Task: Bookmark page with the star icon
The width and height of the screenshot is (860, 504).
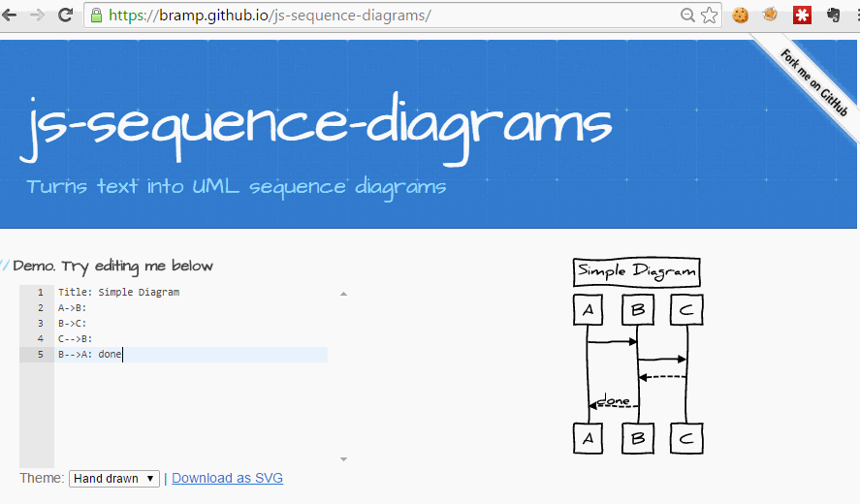Action: (709, 16)
